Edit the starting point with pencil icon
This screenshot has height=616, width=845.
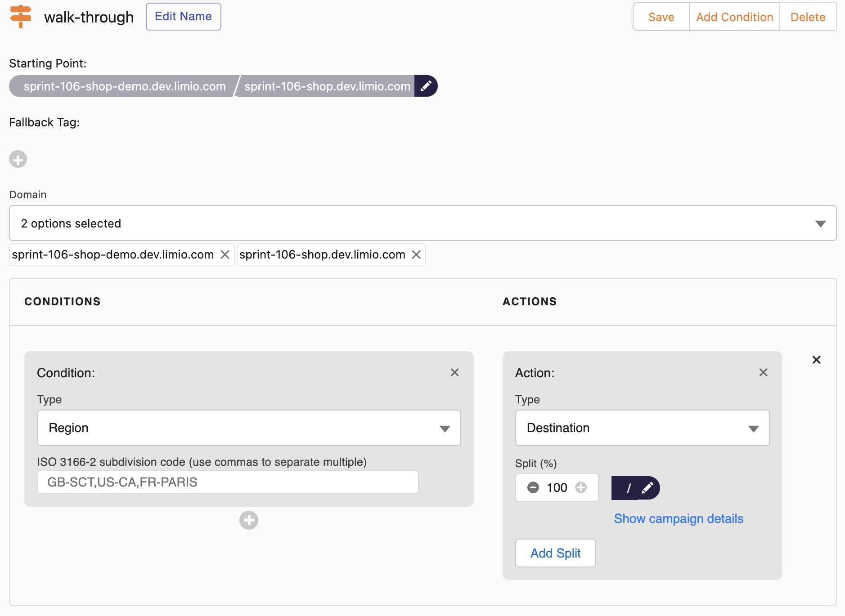pyautogui.click(x=426, y=86)
